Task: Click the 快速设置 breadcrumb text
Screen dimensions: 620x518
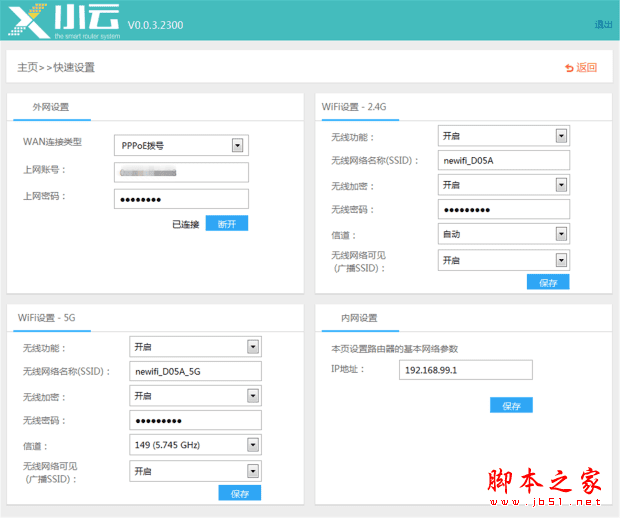Action: pos(74,68)
